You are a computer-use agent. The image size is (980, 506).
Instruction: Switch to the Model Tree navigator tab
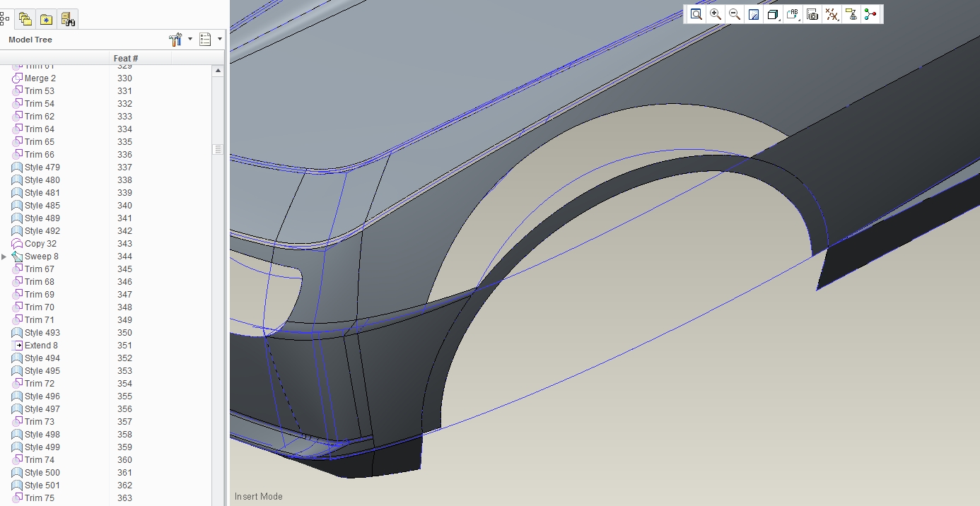click(x=5, y=19)
